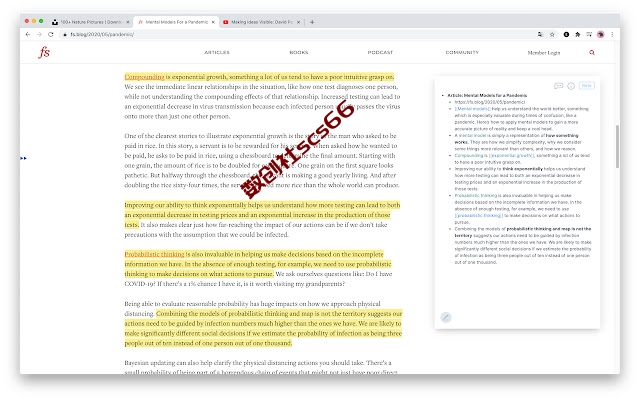Open the BOOKS menu item
The height and width of the screenshot is (400, 640).
pyautogui.click(x=299, y=53)
